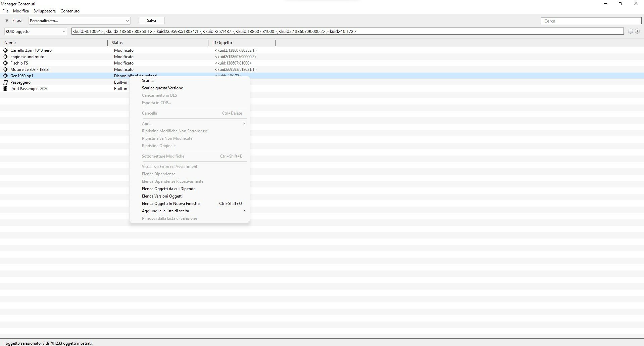This screenshot has height=346, width=644.
Task: Select the enginesound muto asset icon
Action: [5, 57]
